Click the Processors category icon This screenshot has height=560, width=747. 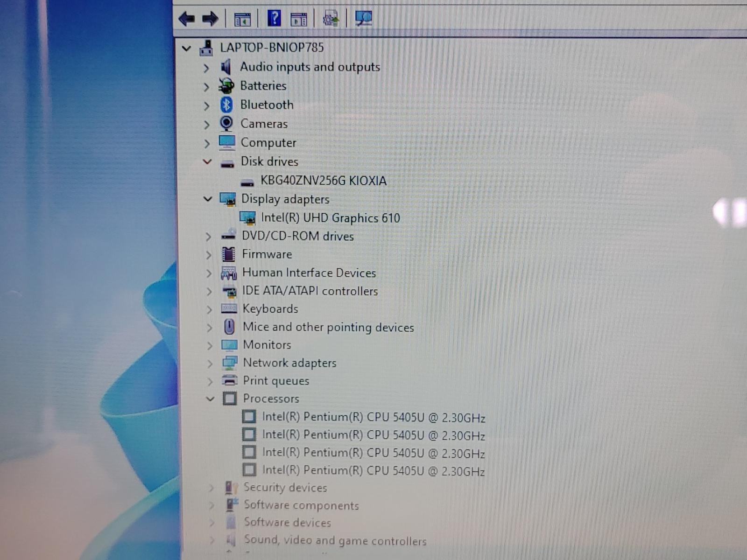point(230,399)
